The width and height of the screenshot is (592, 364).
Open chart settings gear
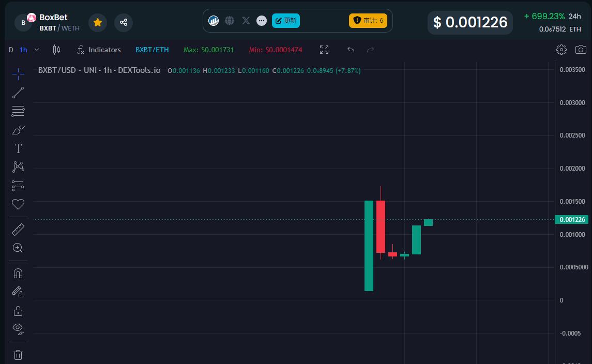561,50
